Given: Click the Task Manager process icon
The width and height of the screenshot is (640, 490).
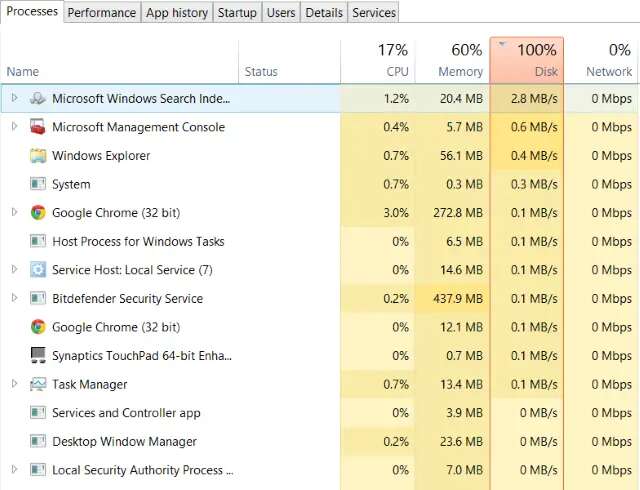Looking at the screenshot, I should [38, 384].
